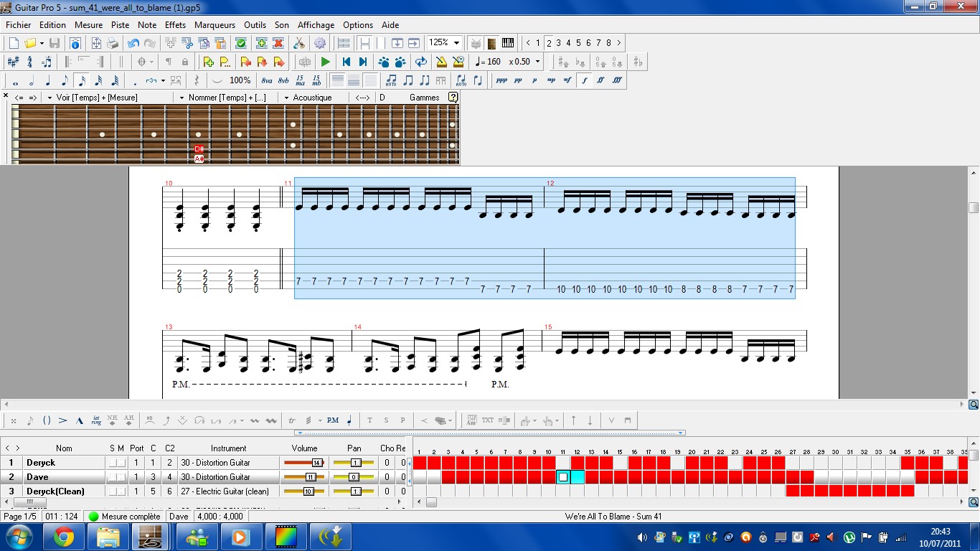This screenshot has width=980, height=551.
Task: Open Nommer [Temps] dropdown
Action: click(x=182, y=97)
